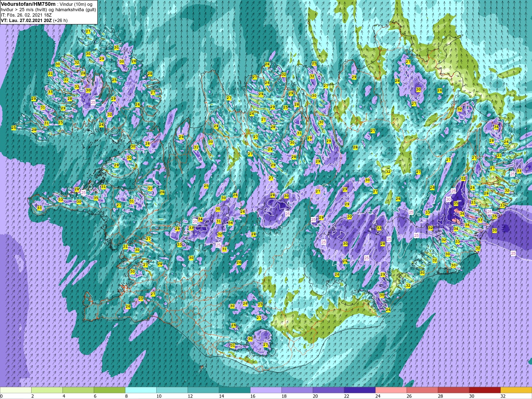Select the turquoise 10–12 legend swatch
This screenshot has height=399, width=532.
pos(172,390)
